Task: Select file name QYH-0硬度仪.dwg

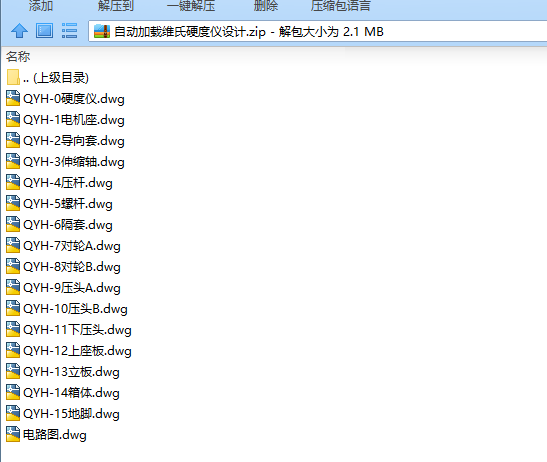Action: [x=74, y=99]
